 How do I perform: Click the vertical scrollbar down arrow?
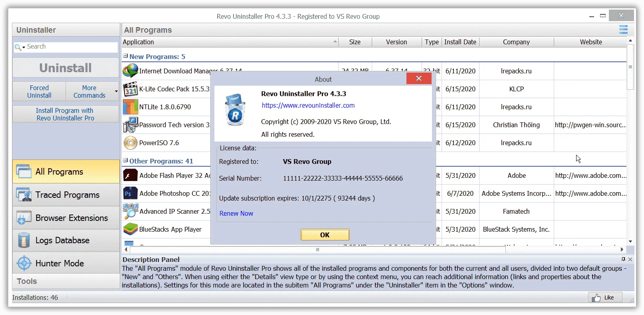pos(630,241)
